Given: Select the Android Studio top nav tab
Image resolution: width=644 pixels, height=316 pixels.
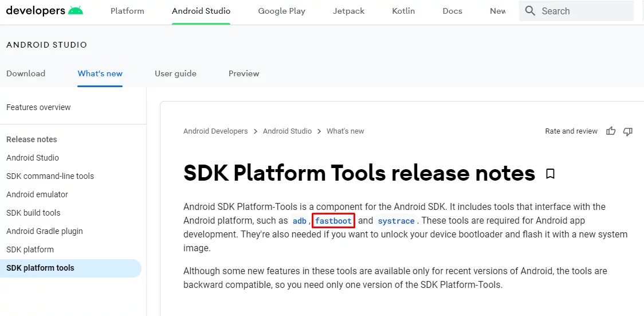Looking at the screenshot, I should tap(201, 11).
